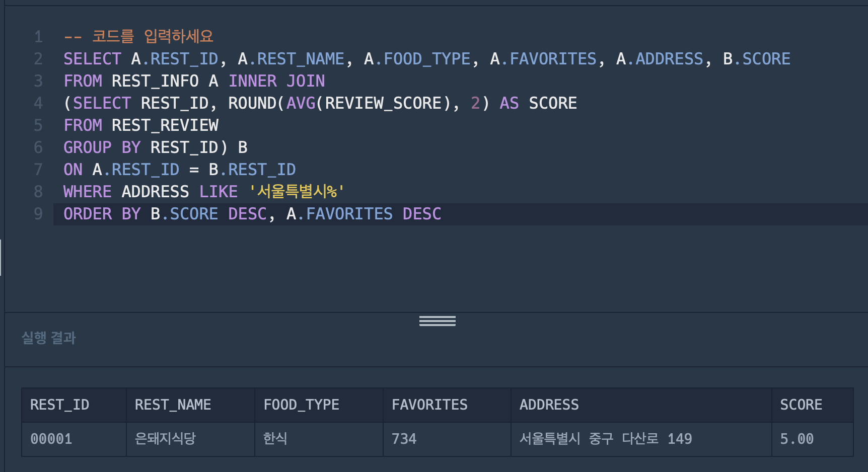Click AVG function name in line 4
Viewport: 868px width, 472px height.
pyautogui.click(x=301, y=103)
